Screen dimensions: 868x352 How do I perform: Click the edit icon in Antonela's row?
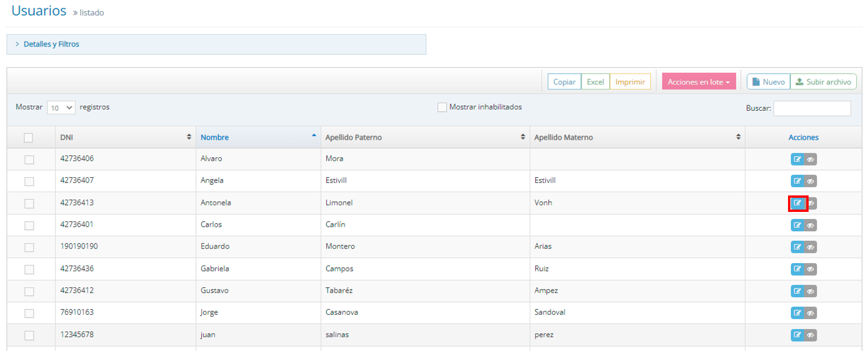tap(797, 203)
